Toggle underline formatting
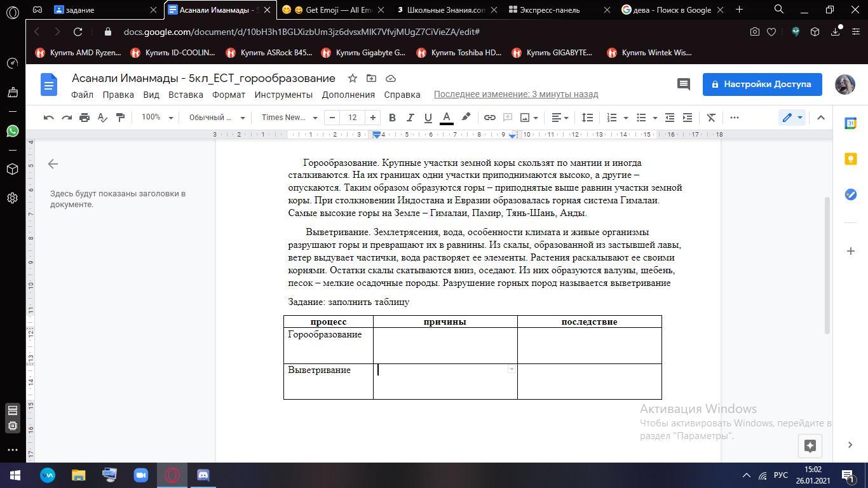Image resolution: width=868 pixels, height=488 pixels. 428,118
